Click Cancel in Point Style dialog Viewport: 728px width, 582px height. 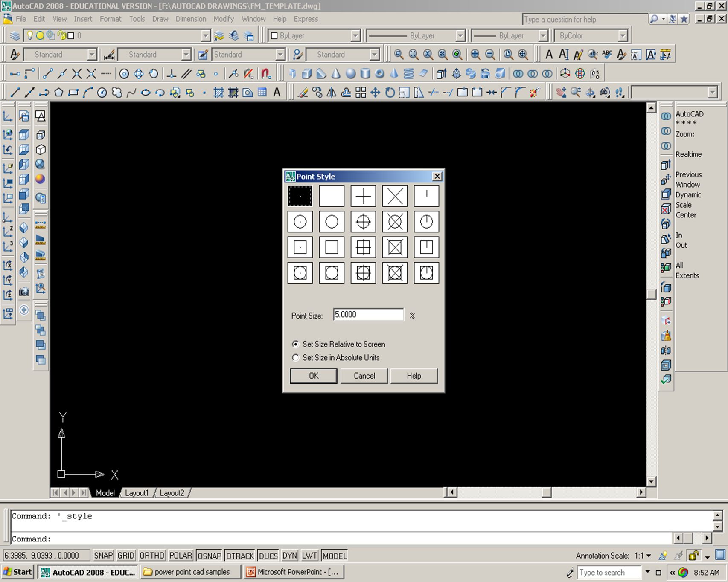point(364,376)
